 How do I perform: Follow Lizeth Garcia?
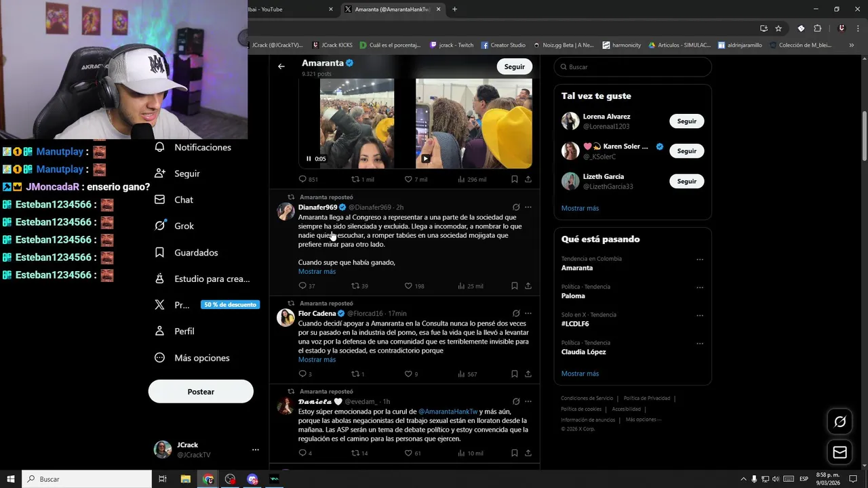point(686,182)
